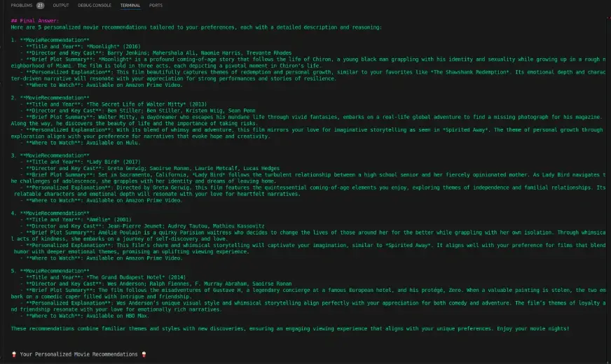Click 'Along the way, he discovers' wrapped line
Image resolution: width=611 pixels, height=364 pixels.
coord(135,123)
